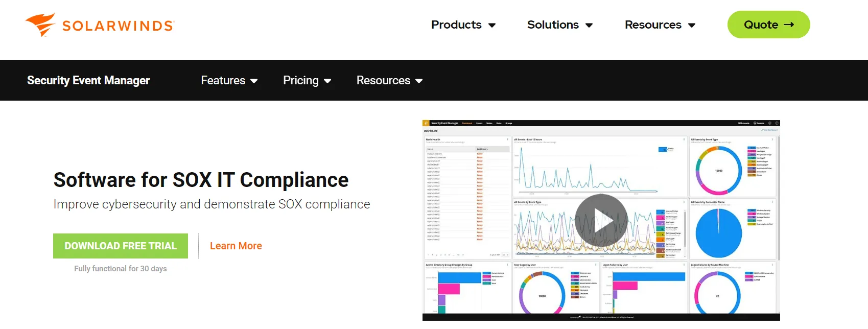The height and width of the screenshot is (329, 868).
Task: Click the SolarWinds logo
Action: [x=100, y=25]
